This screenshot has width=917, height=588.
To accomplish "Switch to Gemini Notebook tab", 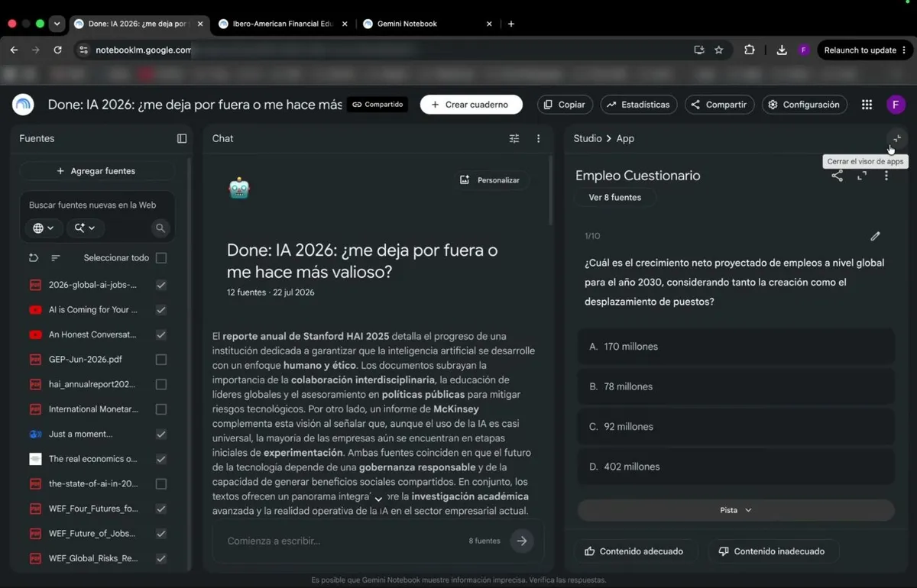I will [428, 24].
